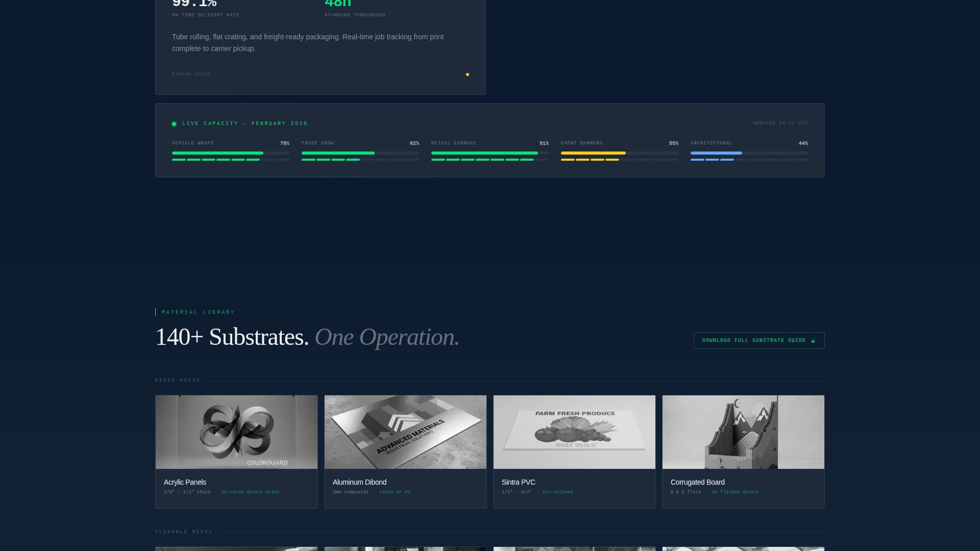Click the Vehicle Wraps capacity bar
980x551 pixels.
230,153
